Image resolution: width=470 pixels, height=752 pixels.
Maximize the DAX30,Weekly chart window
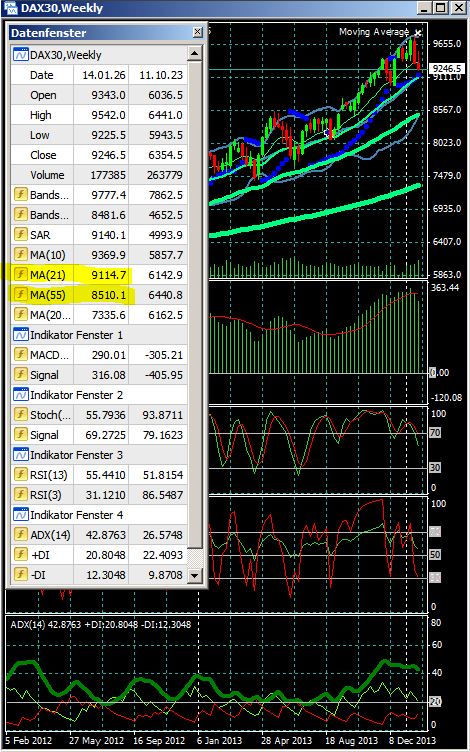click(x=441, y=7)
